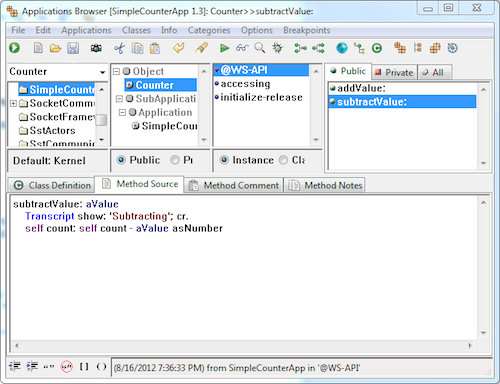The width and height of the screenshot is (500, 384).
Task: Switch to the Private methods tab
Action: pos(394,72)
